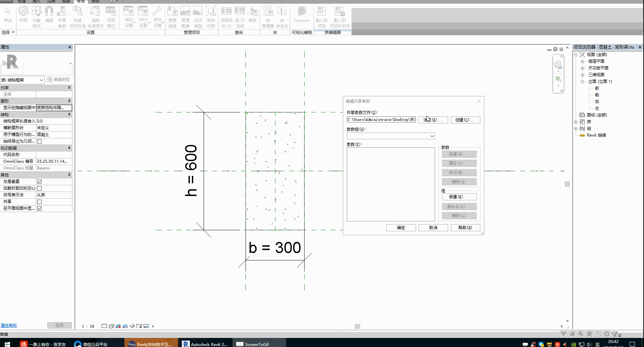Open the Windows Start menu
This screenshot has width=644, height=347.
tap(7, 344)
